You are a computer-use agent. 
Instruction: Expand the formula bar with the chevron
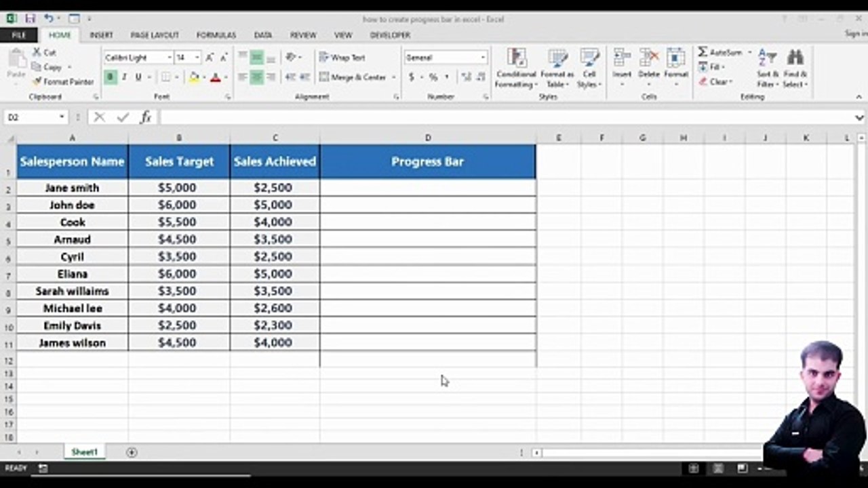click(x=859, y=117)
